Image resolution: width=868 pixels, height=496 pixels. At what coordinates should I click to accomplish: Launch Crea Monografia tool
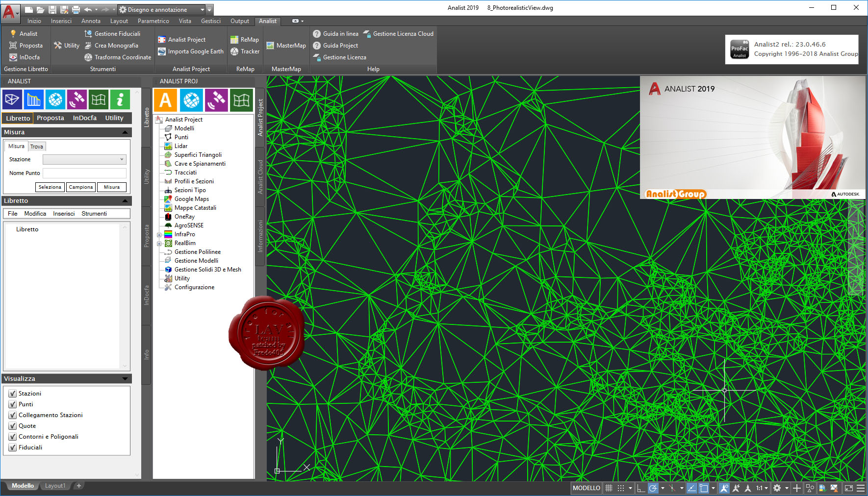coord(111,46)
